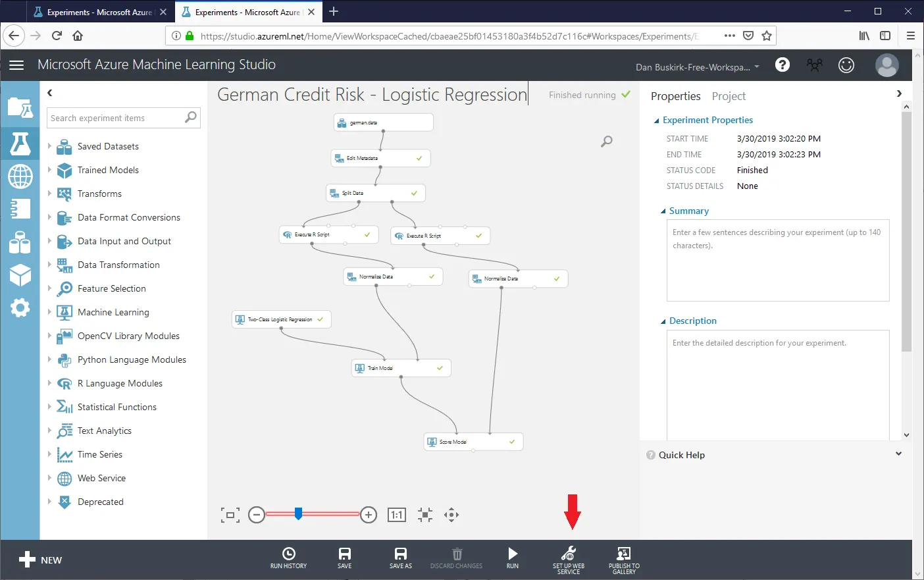
Task: Click the Search experiment items field
Action: (124, 118)
